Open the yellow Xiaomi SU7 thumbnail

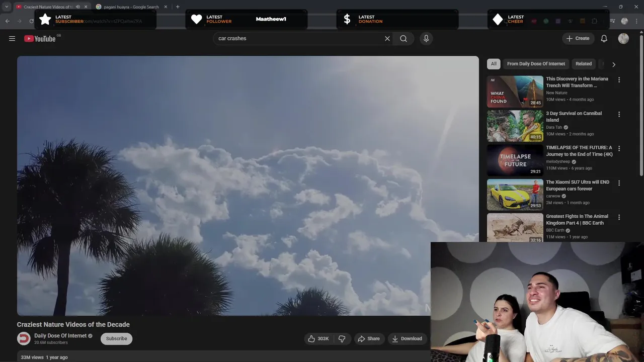(x=515, y=195)
